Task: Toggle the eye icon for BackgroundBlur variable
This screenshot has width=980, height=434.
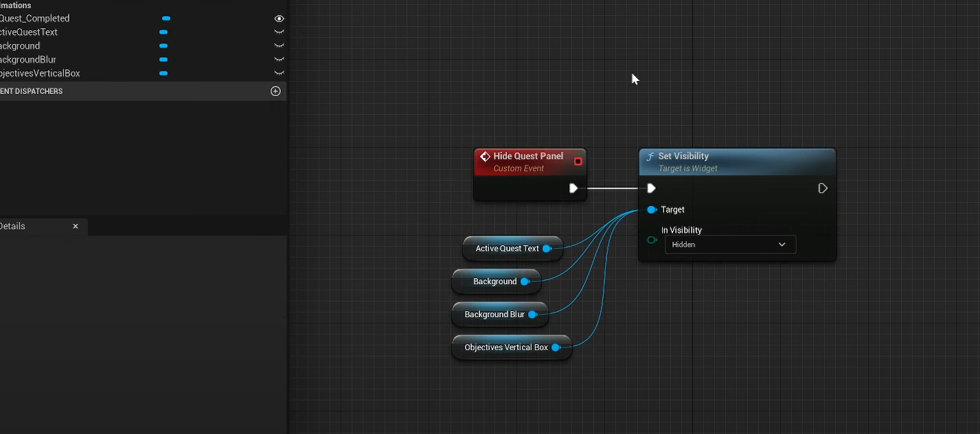Action: click(279, 60)
